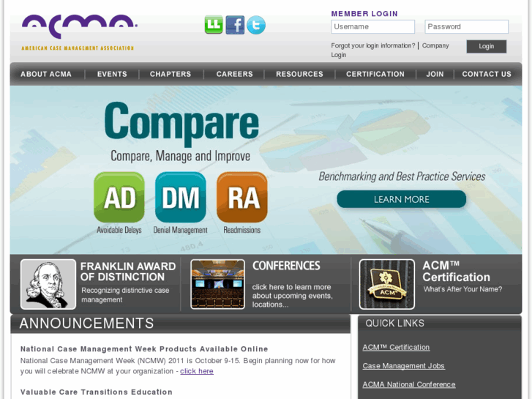Viewport: 532px width, 399px height.
Task: Click 'What's After Your Name?' text
Action: (x=462, y=289)
